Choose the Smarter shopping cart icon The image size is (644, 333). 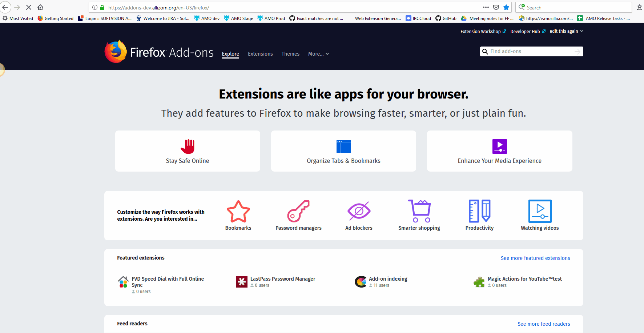coord(419,211)
